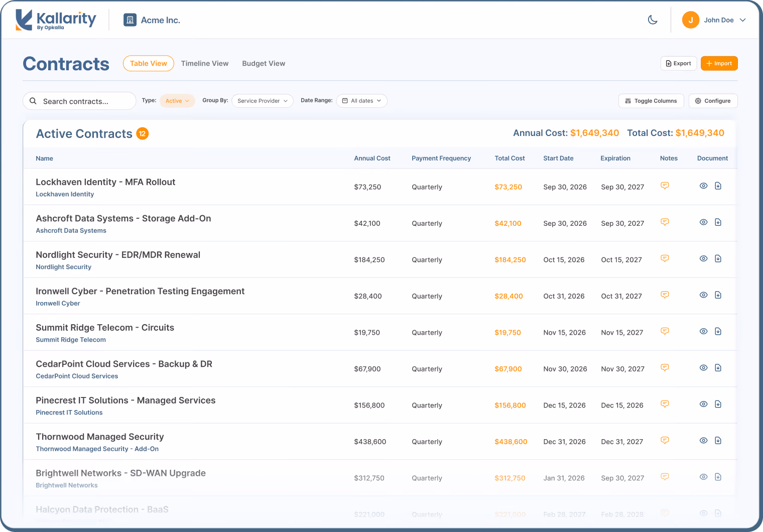This screenshot has width=763, height=532.
Task: Open Toggle Columns options
Action: (x=651, y=101)
